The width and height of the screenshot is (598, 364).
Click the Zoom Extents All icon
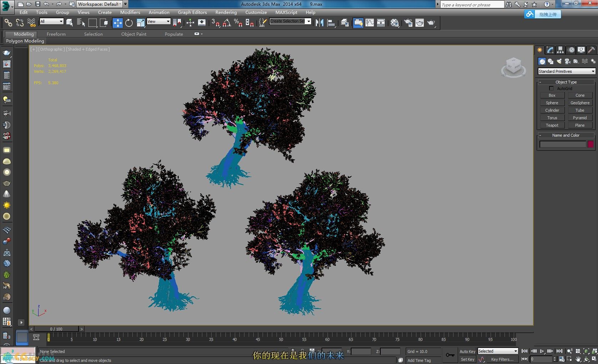pos(594,351)
